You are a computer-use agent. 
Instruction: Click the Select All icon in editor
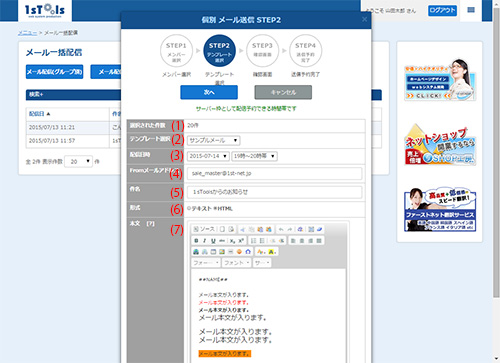click(x=312, y=229)
